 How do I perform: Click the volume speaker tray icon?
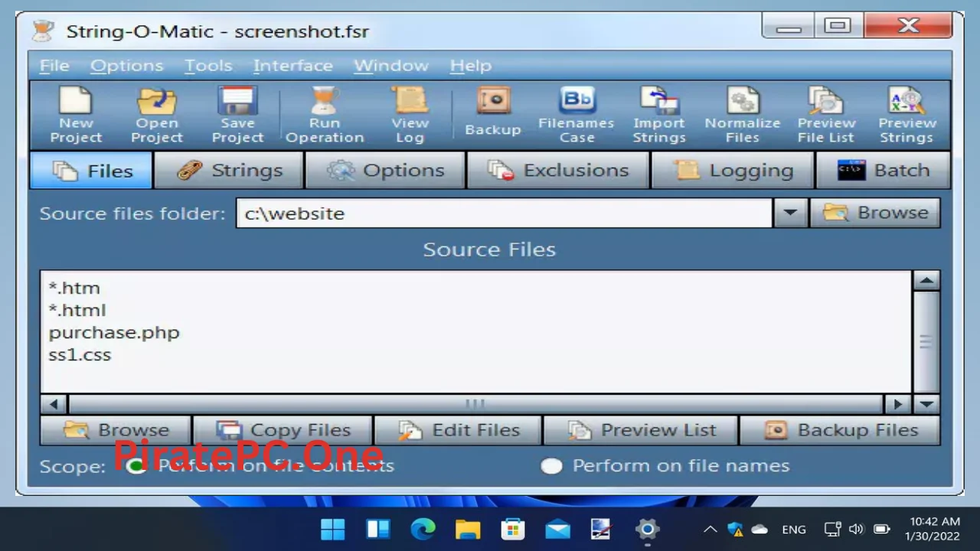pos(857,529)
